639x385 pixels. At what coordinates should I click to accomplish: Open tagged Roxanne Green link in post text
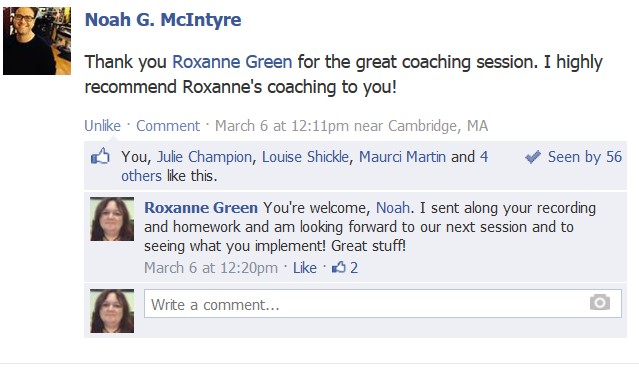tap(232, 62)
